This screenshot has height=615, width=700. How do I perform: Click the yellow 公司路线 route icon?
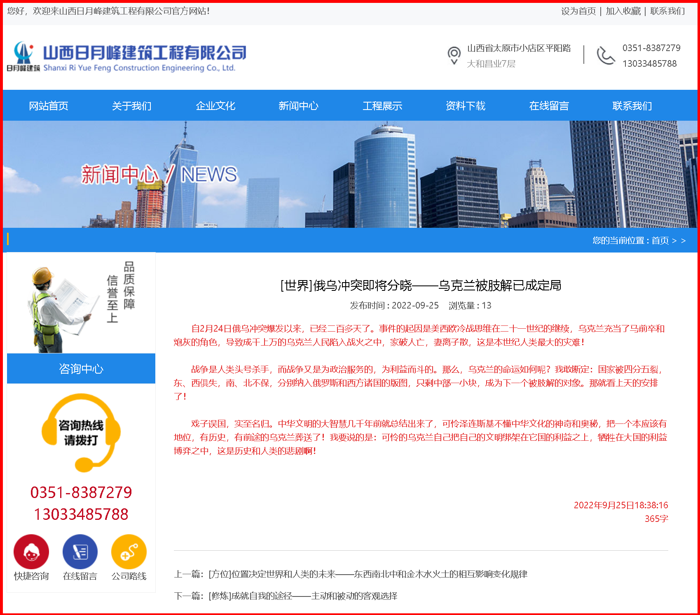pos(129,552)
